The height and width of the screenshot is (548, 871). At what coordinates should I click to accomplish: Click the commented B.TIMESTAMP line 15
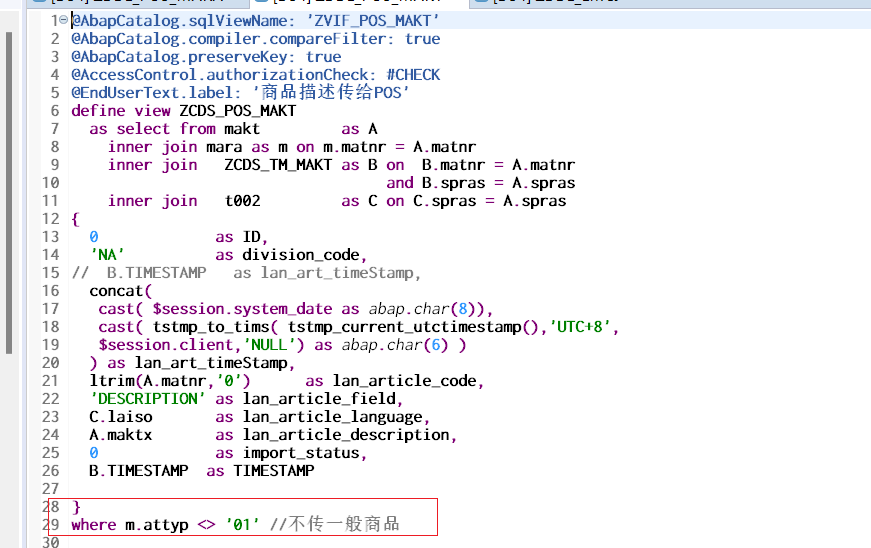coord(246,273)
